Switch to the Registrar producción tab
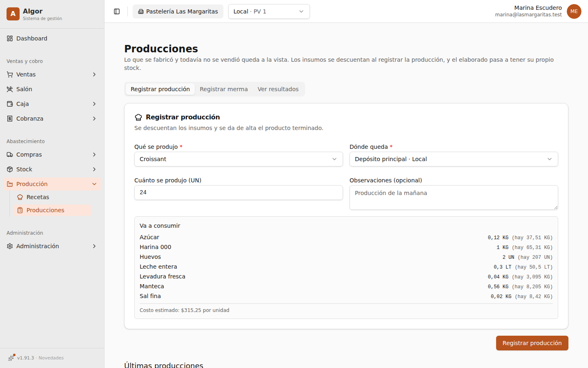Image resolution: width=588 pixels, height=368 pixels. click(x=160, y=89)
